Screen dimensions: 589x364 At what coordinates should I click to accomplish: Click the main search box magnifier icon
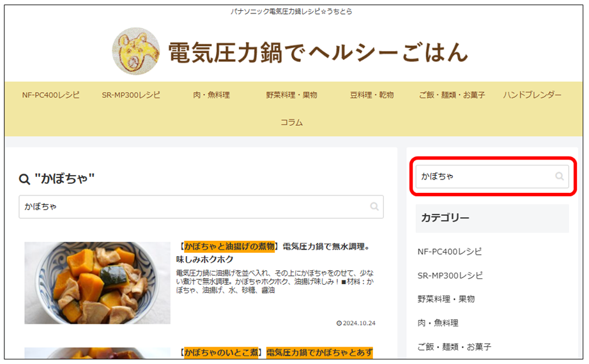(x=374, y=206)
